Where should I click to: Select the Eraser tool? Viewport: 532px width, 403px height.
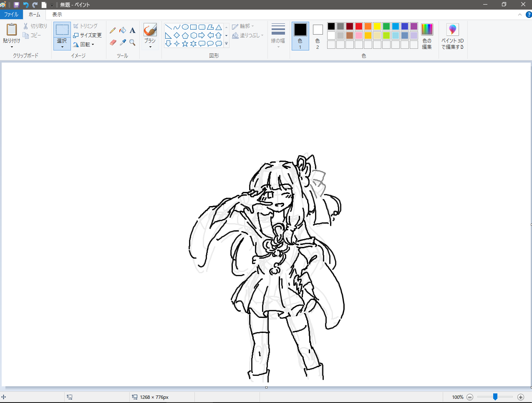click(113, 43)
